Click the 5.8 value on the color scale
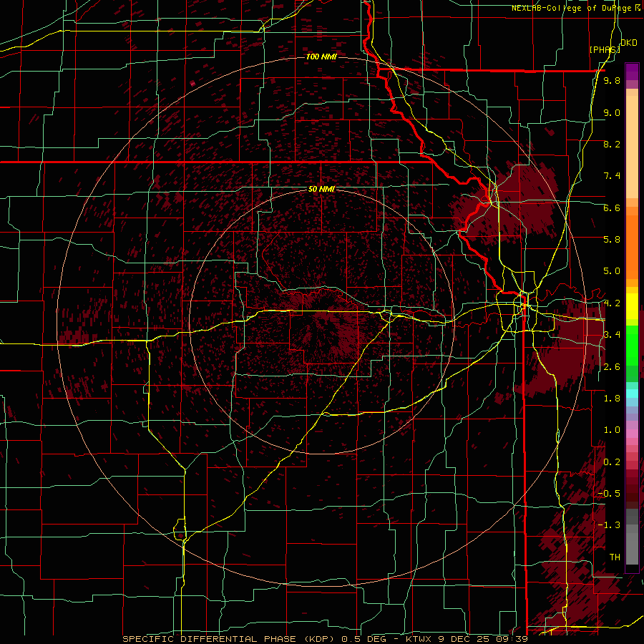Image resolution: width=644 pixels, height=644 pixels. (x=612, y=240)
